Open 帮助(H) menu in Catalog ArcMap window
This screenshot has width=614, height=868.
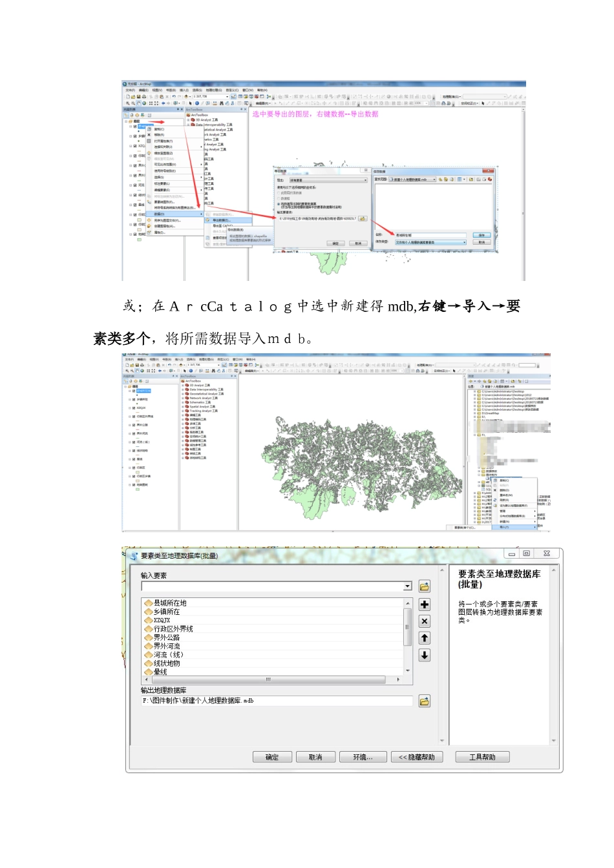(251, 360)
